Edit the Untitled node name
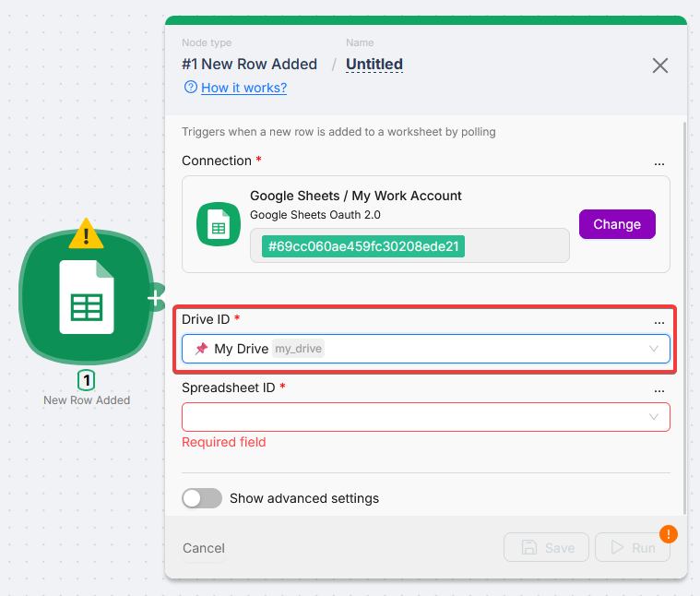 click(x=374, y=65)
